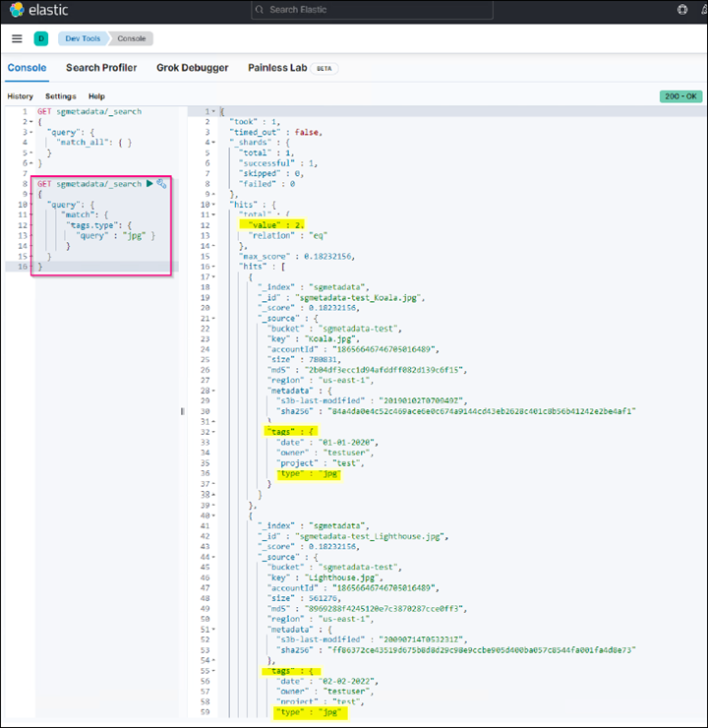Open console Settings
708x728 pixels.
click(x=60, y=96)
